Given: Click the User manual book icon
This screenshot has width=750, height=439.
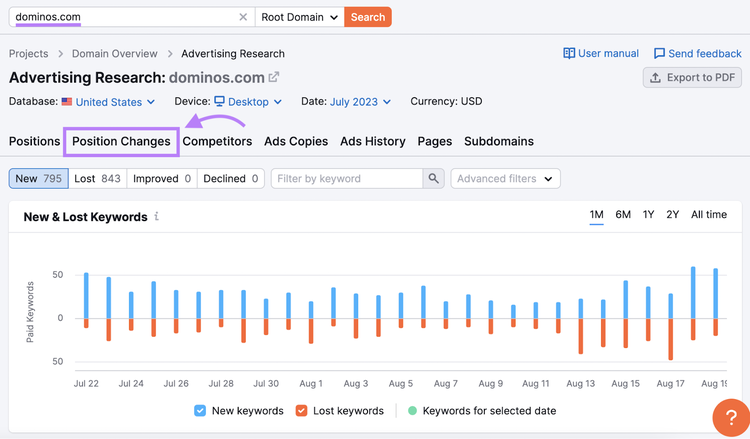Looking at the screenshot, I should pyautogui.click(x=569, y=53).
